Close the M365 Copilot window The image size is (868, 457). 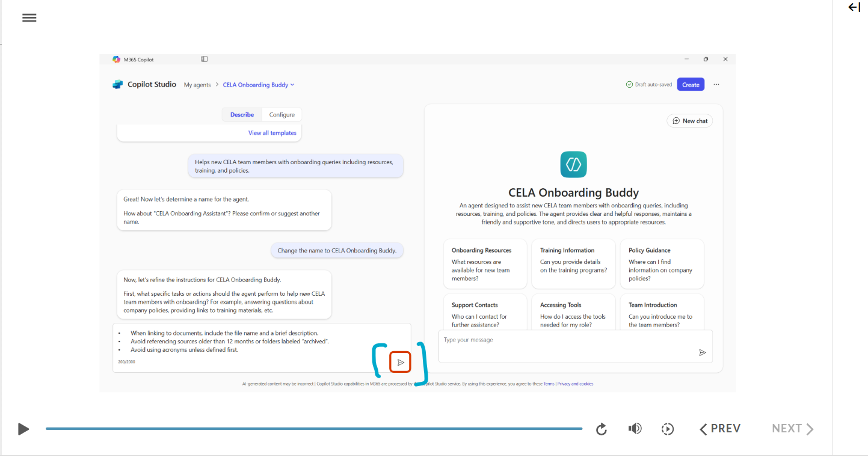tap(725, 59)
